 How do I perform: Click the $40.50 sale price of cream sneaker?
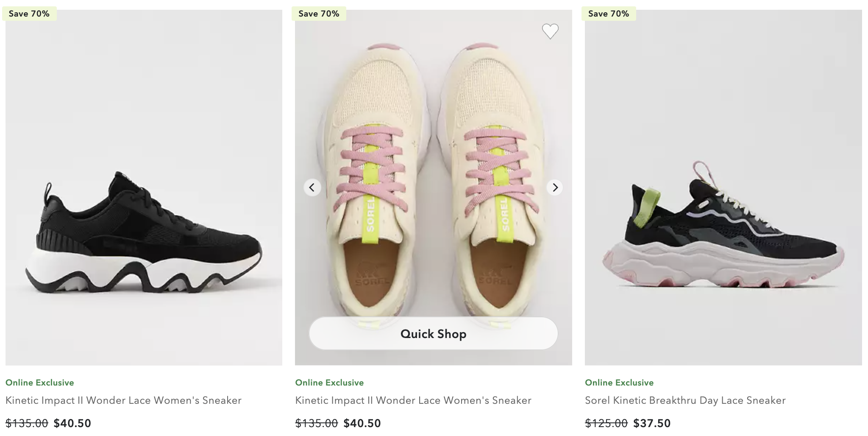coord(362,423)
